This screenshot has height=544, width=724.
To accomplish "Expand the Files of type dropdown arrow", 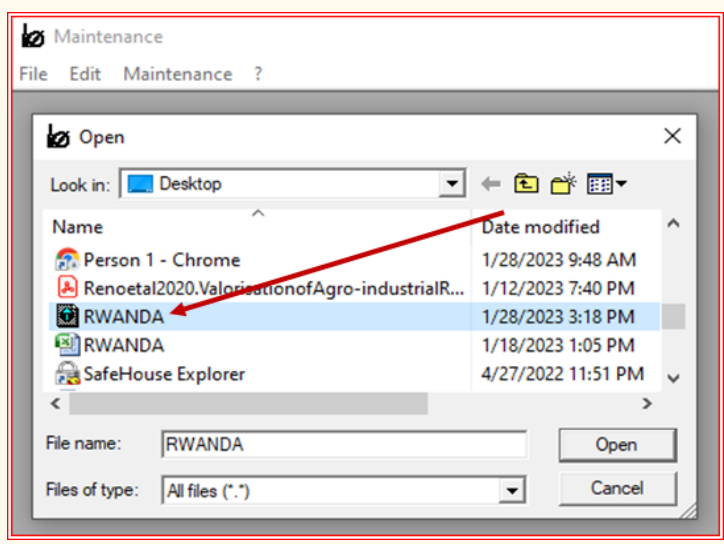I will pyautogui.click(x=512, y=490).
